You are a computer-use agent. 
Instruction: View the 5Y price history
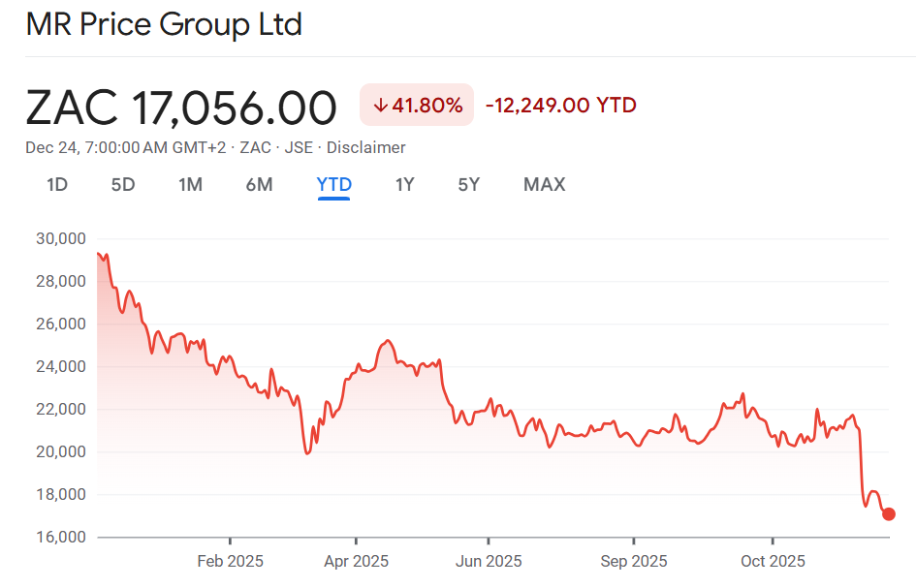click(468, 184)
